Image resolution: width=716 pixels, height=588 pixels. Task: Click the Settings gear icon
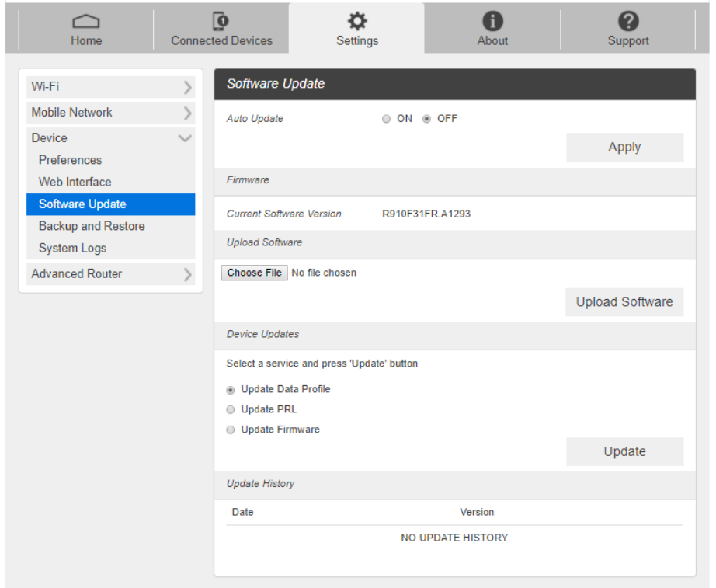point(357,21)
